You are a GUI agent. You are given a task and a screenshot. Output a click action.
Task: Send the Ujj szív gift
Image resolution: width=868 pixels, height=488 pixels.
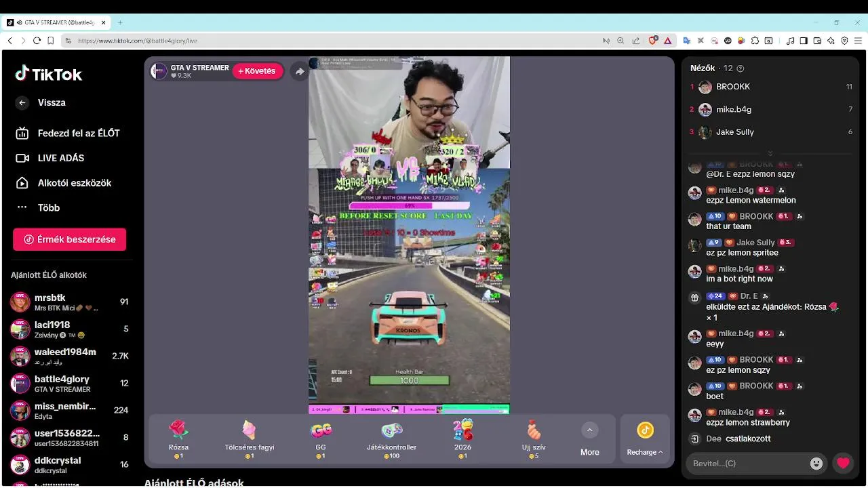(x=534, y=439)
